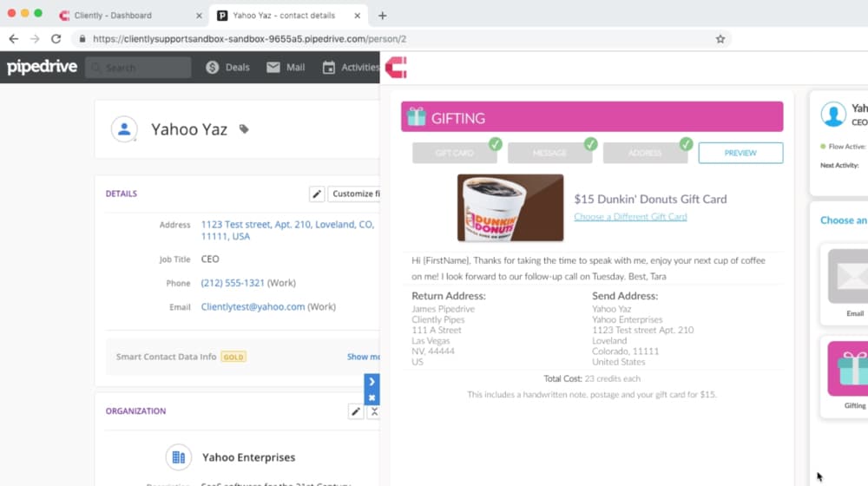Click the Cliently logo in the side panel
Image resolution: width=868 pixels, height=486 pixels.
tap(396, 68)
